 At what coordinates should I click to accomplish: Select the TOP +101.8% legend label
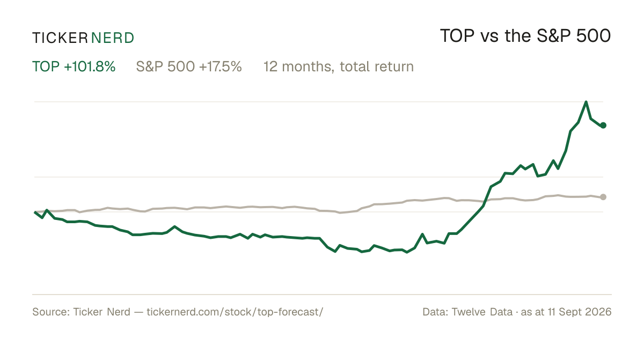(x=74, y=67)
